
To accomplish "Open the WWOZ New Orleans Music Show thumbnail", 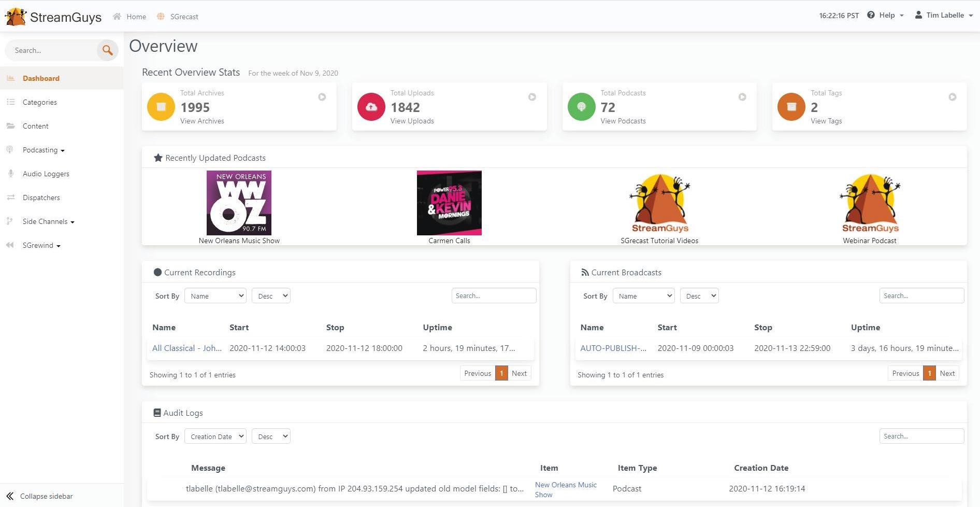I will pos(239,203).
